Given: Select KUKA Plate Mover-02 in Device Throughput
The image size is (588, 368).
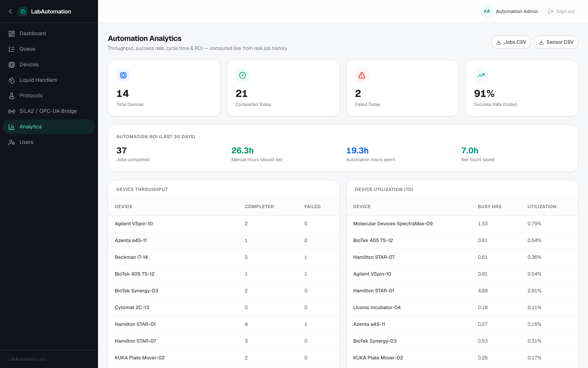Looking at the screenshot, I should 224,358.
